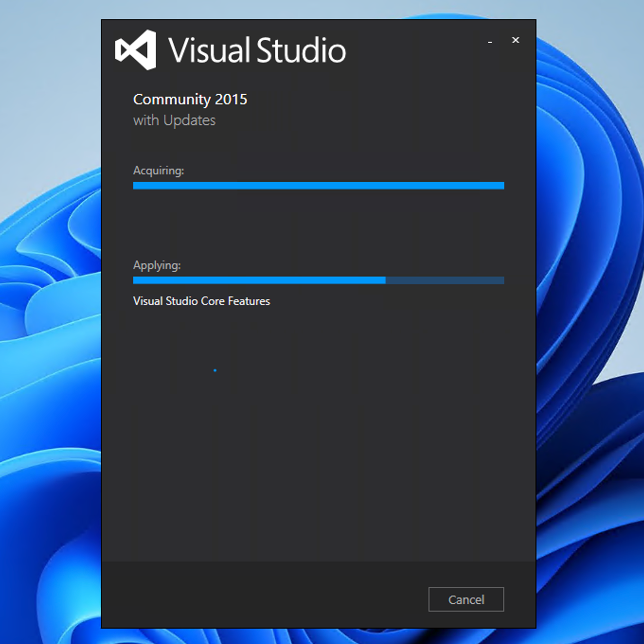Click the Acquiring progress bar
644x644 pixels.
(319, 186)
